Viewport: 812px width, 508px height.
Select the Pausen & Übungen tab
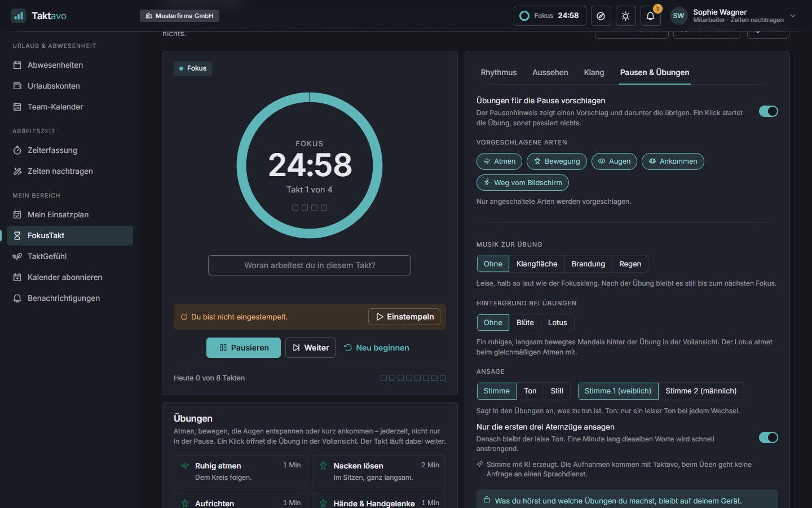click(x=655, y=72)
